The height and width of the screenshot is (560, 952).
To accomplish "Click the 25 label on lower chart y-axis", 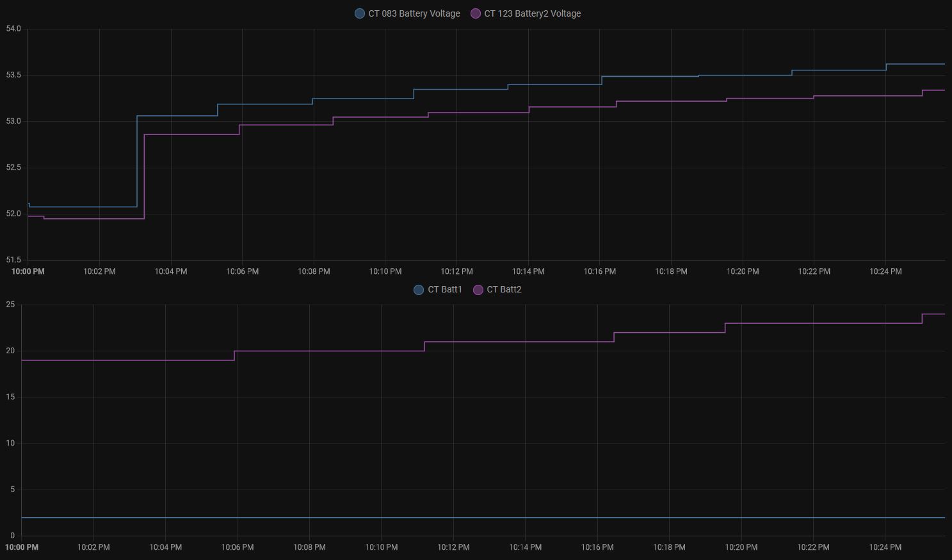I will [x=10, y=305].
